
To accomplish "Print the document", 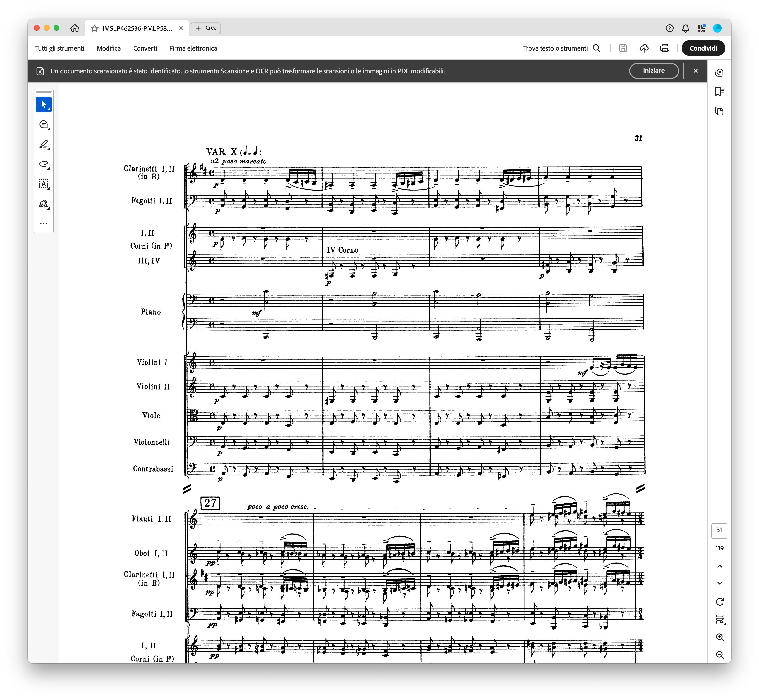I will click(665, 48).
